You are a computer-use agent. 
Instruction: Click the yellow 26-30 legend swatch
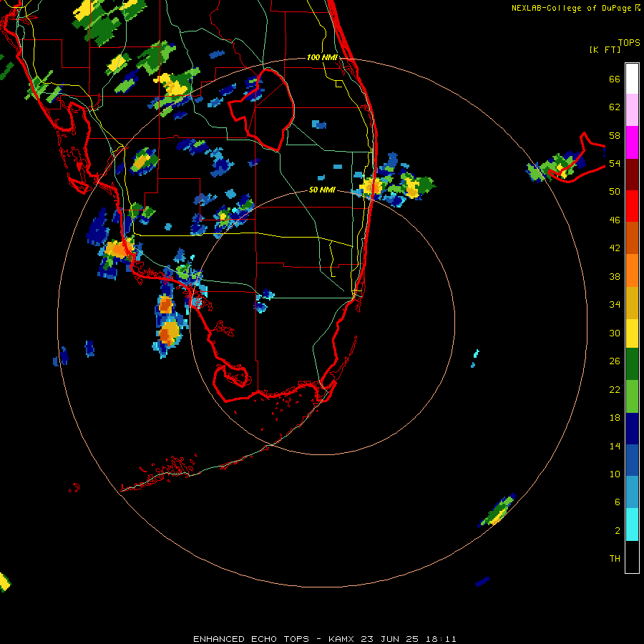click(x=632, y=333)
